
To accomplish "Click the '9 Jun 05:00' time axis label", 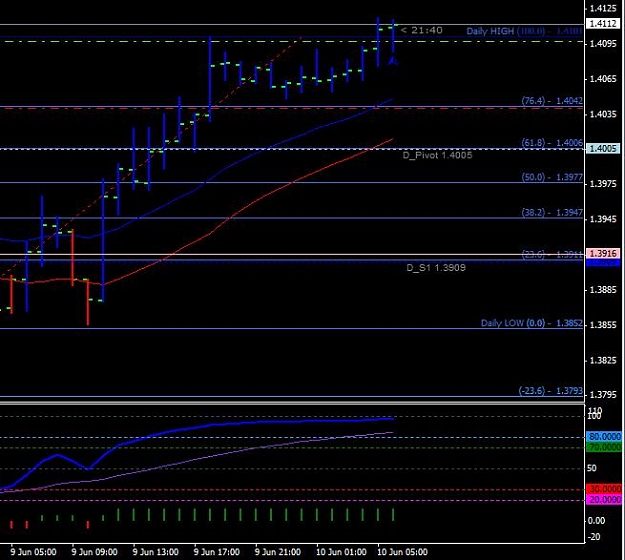I will 33,552.
